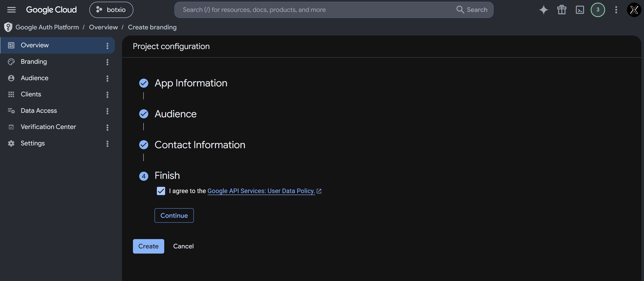The image size is (644, 281).
Task: Open Verification Center row three-dot menu
Action: (x=107, y=128)
